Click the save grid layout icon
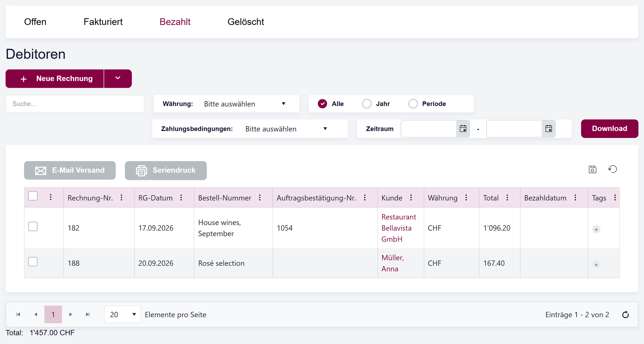Screen dimensions: 644x344 tap(592, 169)
